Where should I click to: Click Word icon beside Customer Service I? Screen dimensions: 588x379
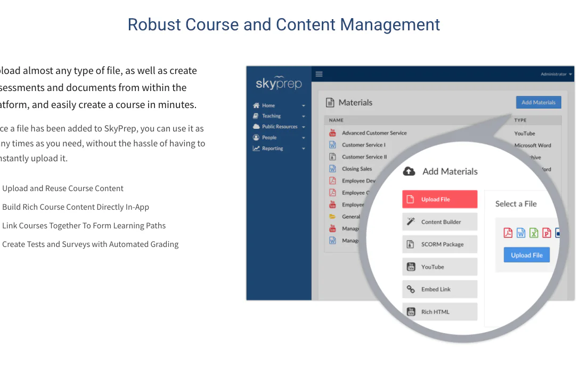[x=332, y=145]
